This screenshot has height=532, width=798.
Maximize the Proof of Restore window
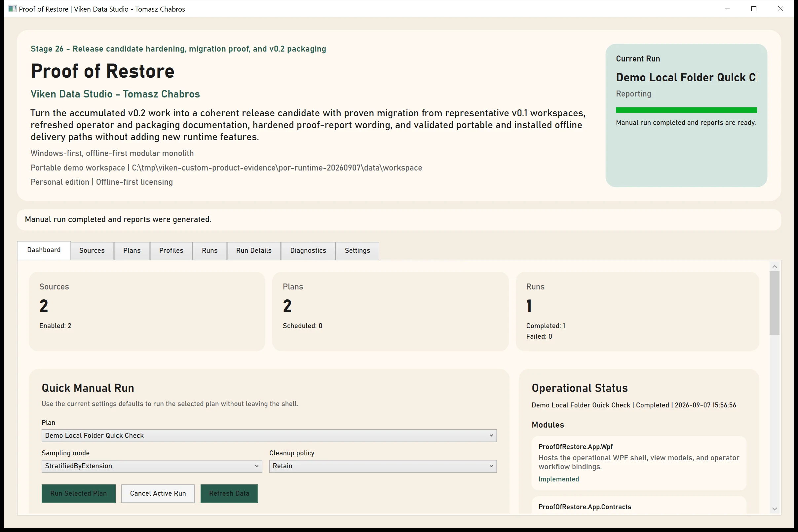pos(754,9)
